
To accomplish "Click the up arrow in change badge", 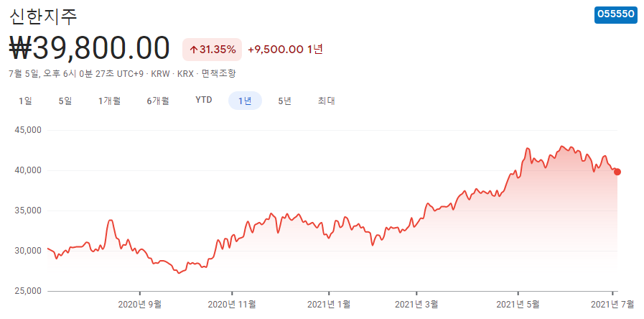I will click(x=193, y=50).
